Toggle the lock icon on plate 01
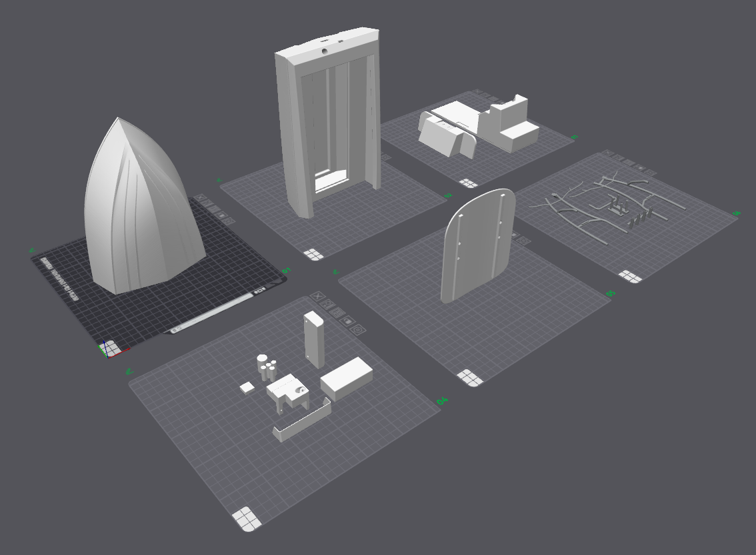756x555 pixels. pos(221,215)
